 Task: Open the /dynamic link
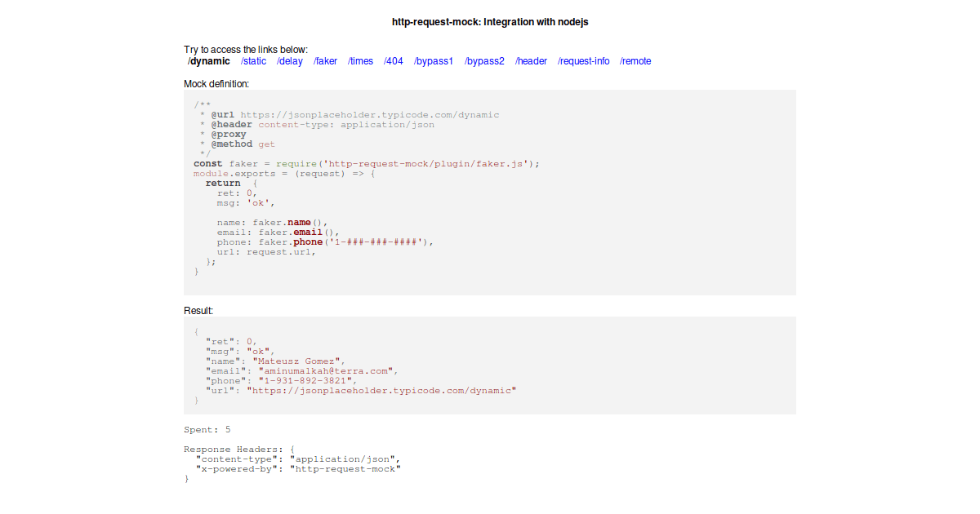(x=209, y=61)
